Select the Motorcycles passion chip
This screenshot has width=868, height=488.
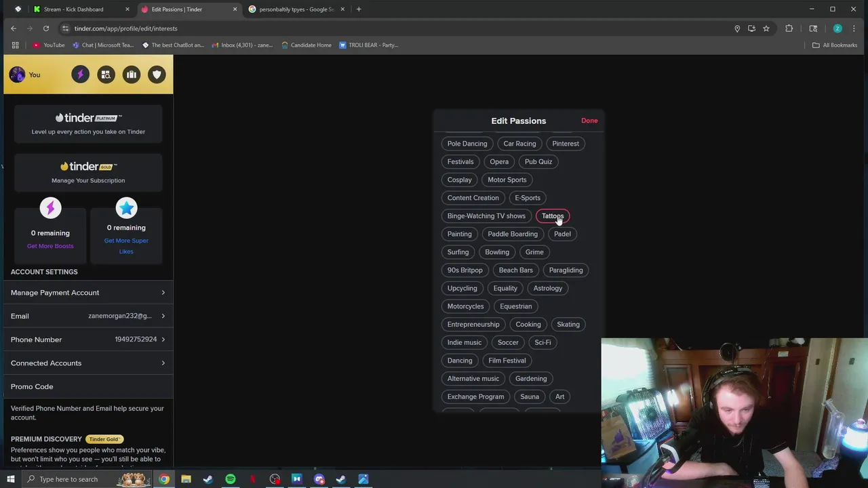click(x=465, y=306)
